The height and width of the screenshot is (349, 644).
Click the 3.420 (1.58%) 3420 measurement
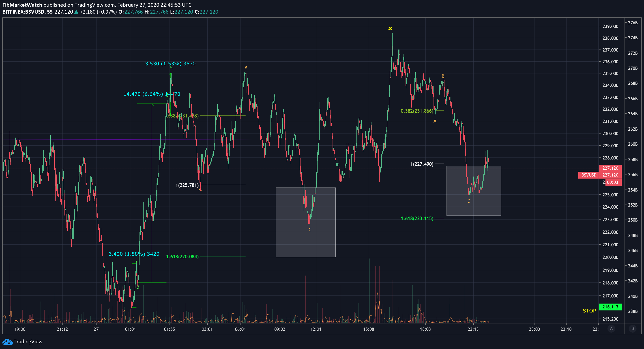[134, 254]
